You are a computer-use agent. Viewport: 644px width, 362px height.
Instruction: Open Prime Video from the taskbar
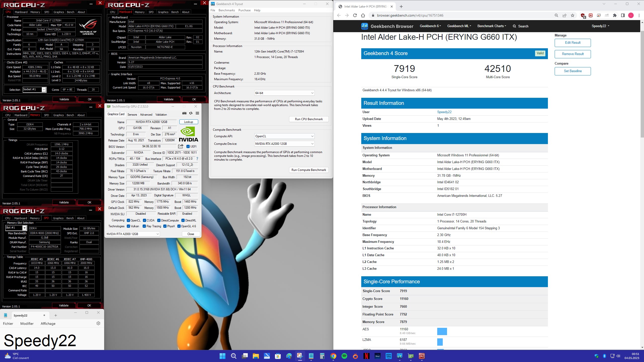pos(388,356)
